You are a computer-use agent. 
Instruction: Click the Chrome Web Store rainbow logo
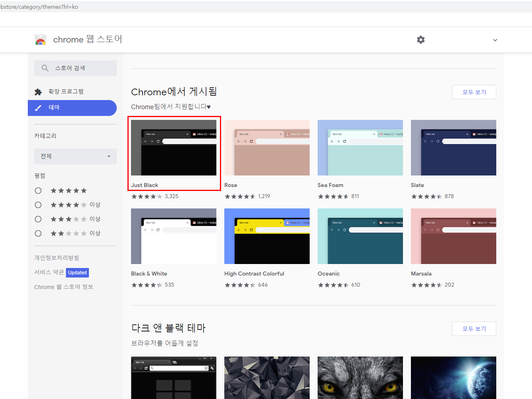pos(40,40)
